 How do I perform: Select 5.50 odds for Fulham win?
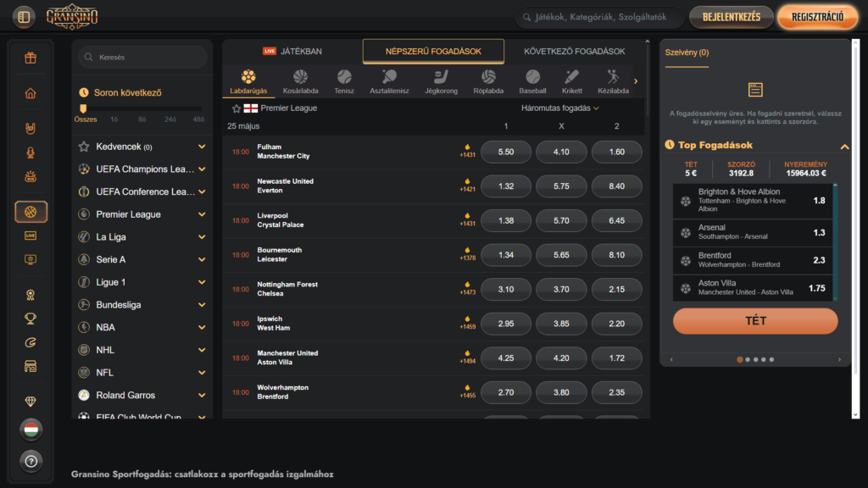click(x=506, y=152)
